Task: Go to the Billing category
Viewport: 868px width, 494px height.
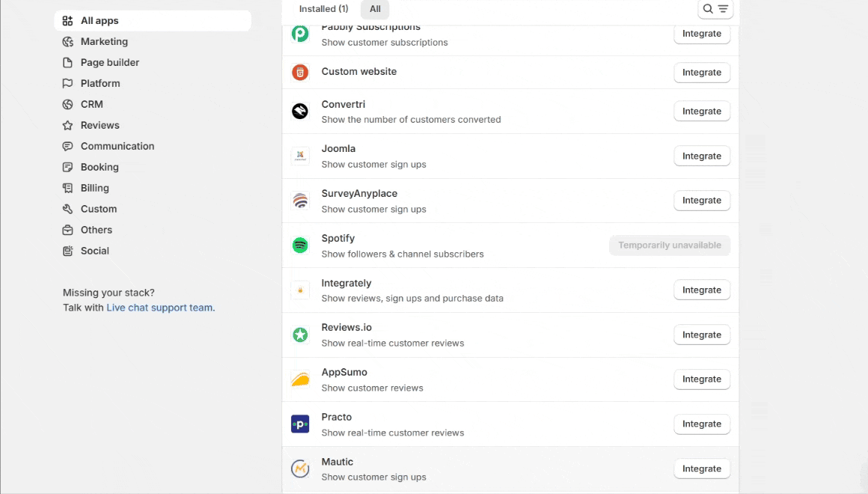Action: point(94,189)
